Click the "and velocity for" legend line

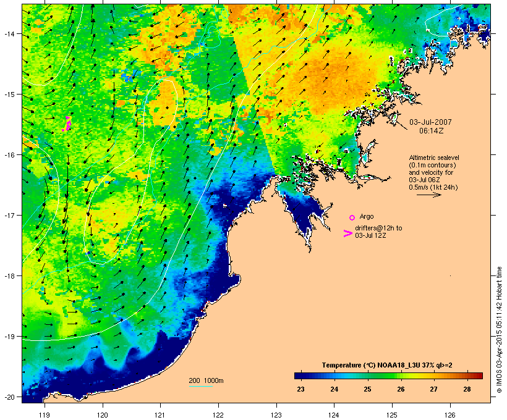[x=431, y=172]
